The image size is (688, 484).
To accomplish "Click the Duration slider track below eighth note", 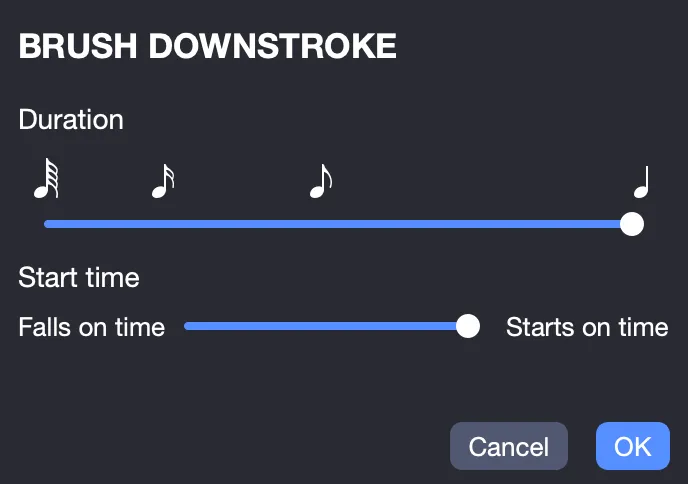I will [321, 224].
